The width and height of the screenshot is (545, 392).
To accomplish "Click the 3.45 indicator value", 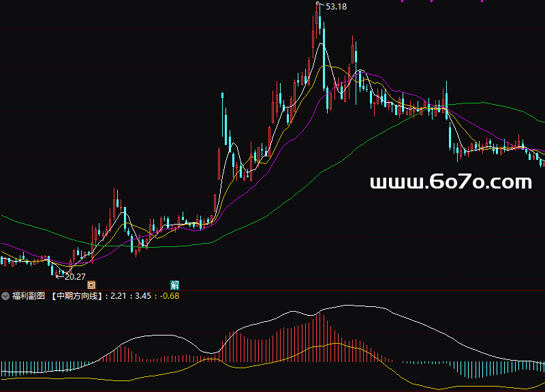I will pyautogui.click(x=143, y=296).
